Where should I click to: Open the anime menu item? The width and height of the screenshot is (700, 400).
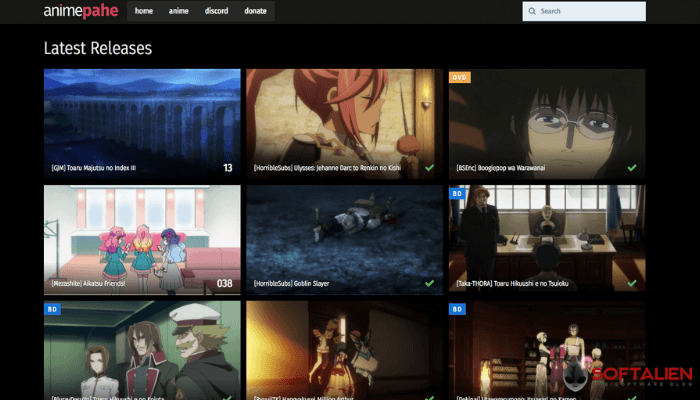click(x=179, y=11)
